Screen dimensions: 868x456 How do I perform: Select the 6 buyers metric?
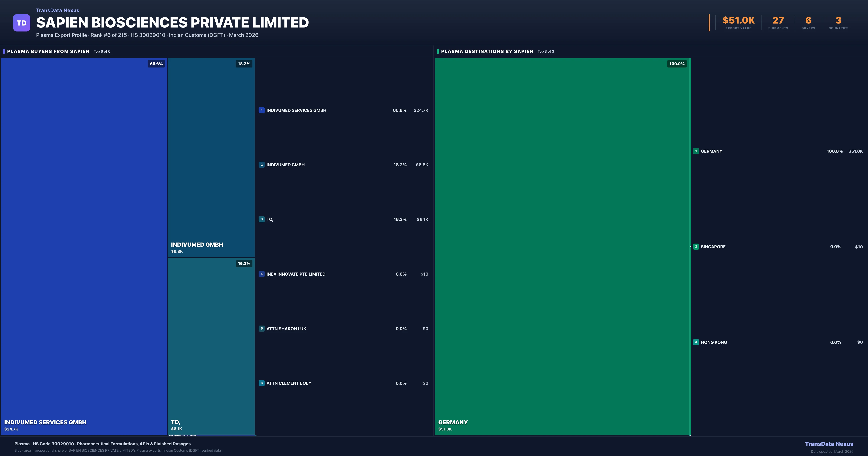point(808,20)
